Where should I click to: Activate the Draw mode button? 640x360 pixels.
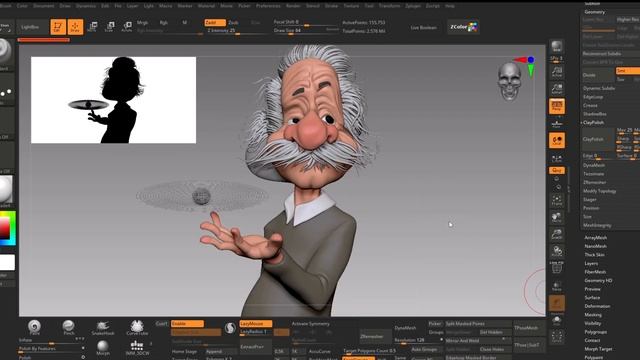tap(75, 27)
